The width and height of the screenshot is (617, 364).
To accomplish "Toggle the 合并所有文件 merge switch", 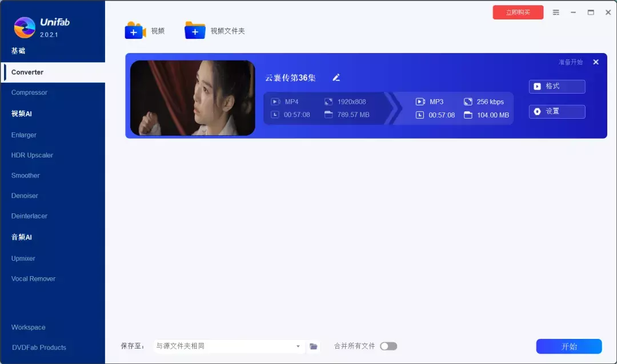I will 388,346.
